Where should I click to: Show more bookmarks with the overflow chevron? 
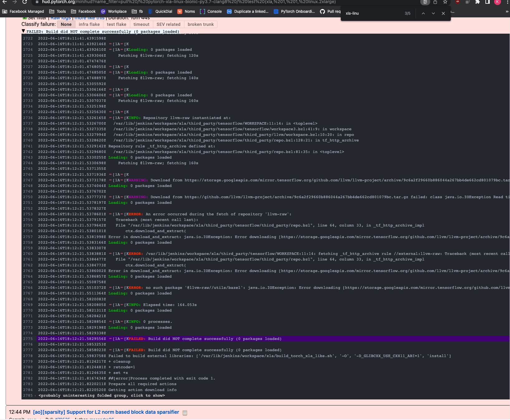click(507, 12)
